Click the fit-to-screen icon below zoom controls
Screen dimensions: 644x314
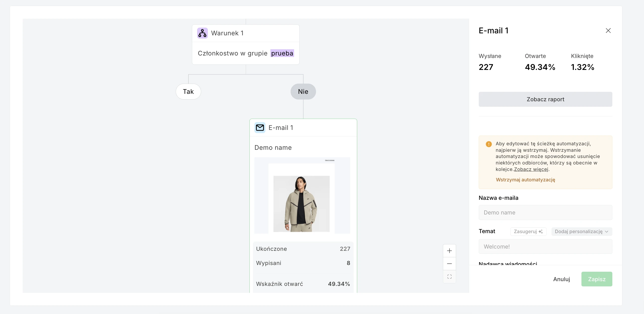(x=449, y=277)
